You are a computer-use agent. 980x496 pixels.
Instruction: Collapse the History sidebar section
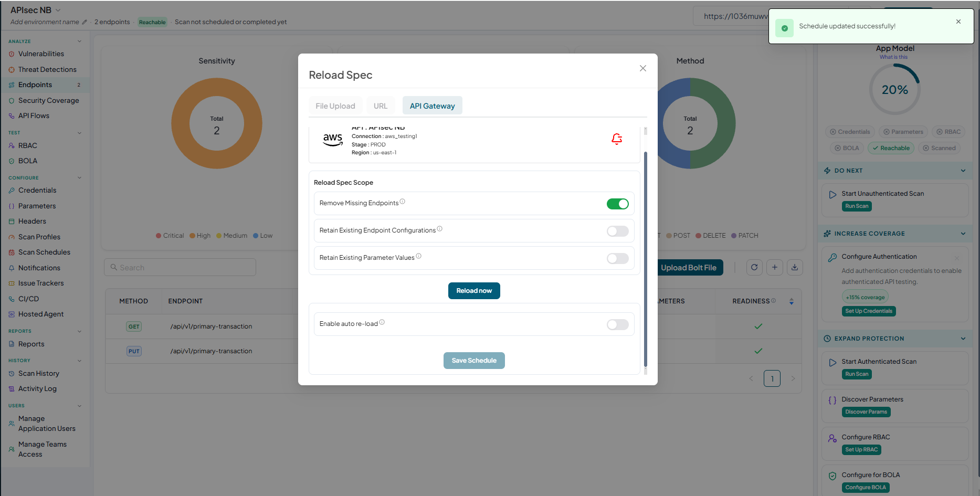click(79, 361)
